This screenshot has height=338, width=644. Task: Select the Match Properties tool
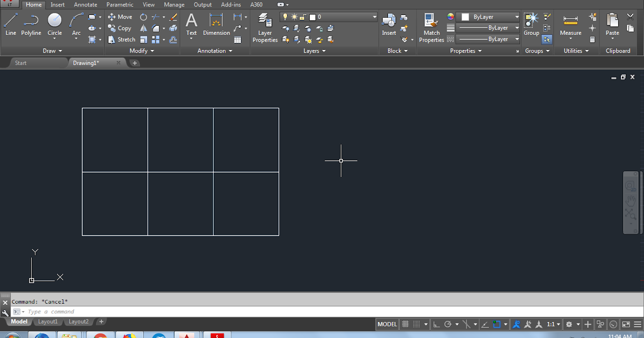[x=431, y=24]
